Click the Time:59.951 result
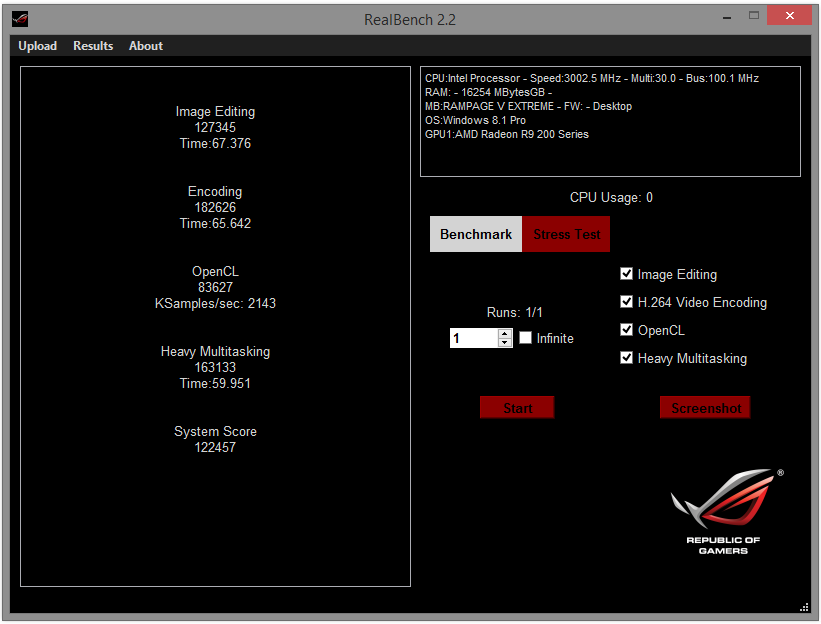Image resolution: width=821 pixels, height=624 pixels. tap(215, 384)
